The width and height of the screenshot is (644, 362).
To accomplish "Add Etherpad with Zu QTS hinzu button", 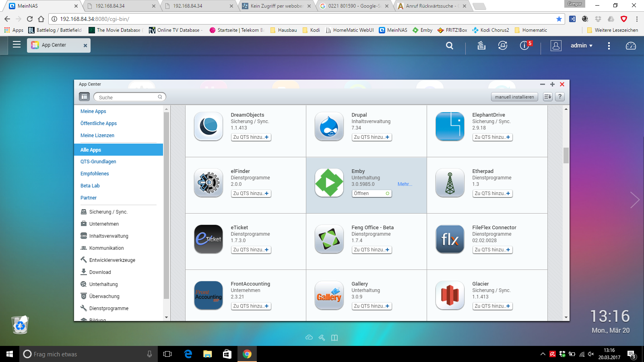I will 493,193.
